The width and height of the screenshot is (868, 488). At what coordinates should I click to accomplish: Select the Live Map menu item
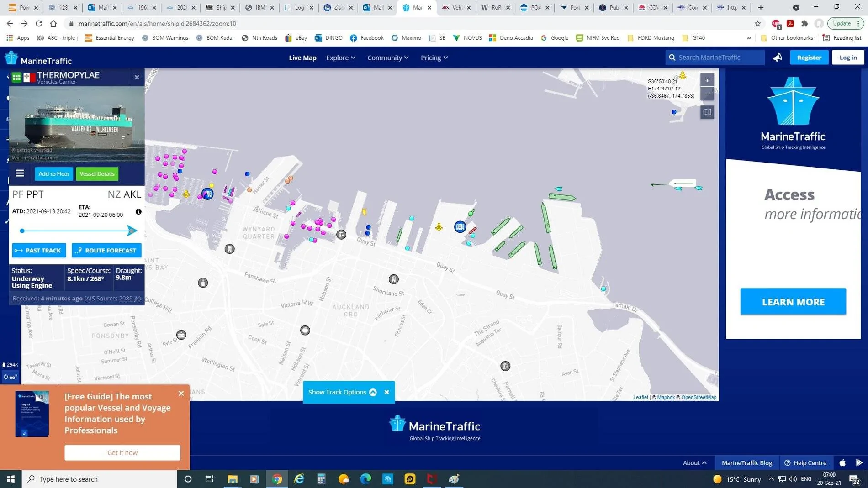pyautogui.click(x=302, y=58)
